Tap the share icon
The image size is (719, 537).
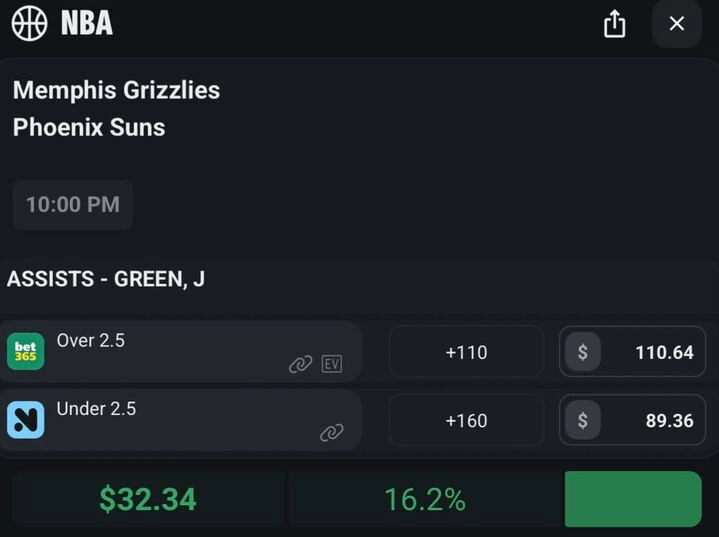coord(614,24)
